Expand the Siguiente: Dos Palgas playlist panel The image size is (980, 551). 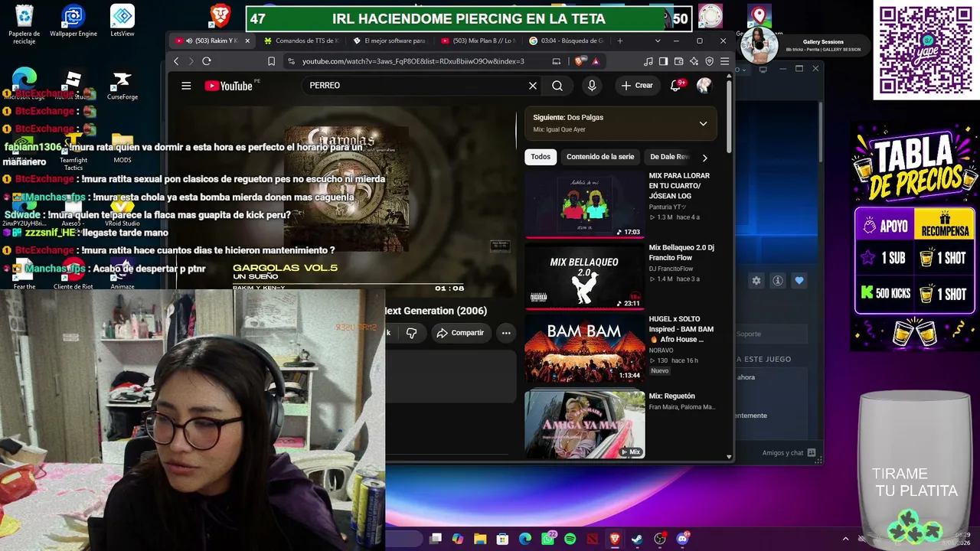[703, 123]
